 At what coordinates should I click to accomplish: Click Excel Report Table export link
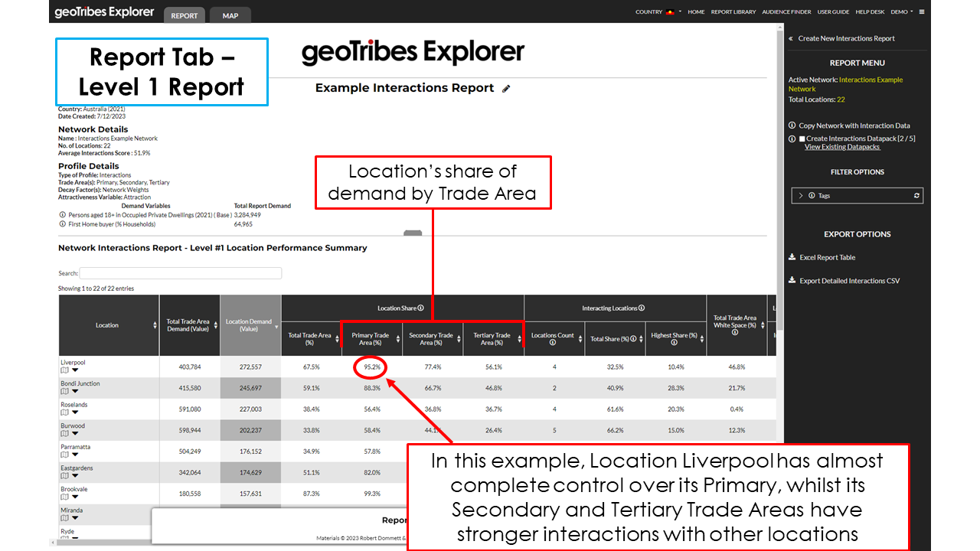click(x=828, y=258)
